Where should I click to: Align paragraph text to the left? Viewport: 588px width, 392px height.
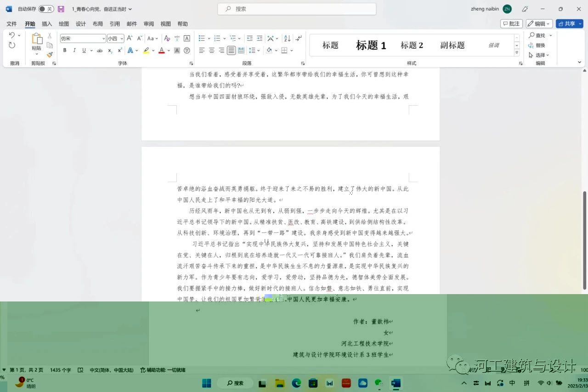202,51
